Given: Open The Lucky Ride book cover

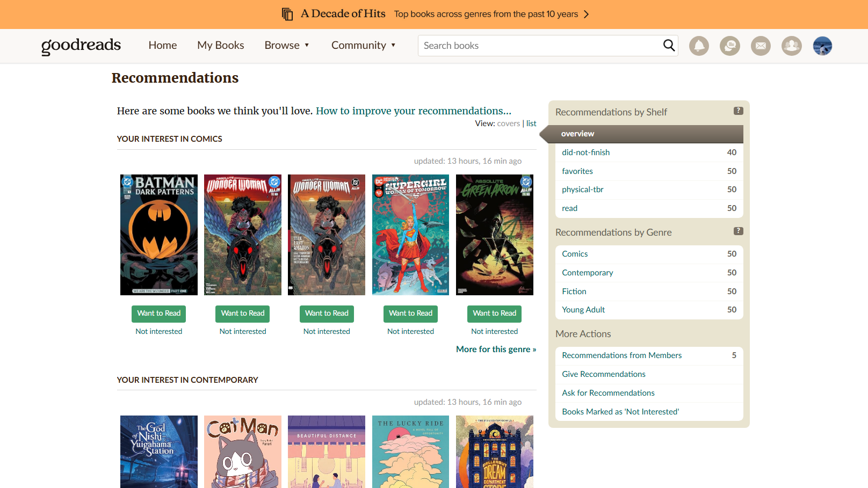Looking at the screenshot, I should [411, 451].
